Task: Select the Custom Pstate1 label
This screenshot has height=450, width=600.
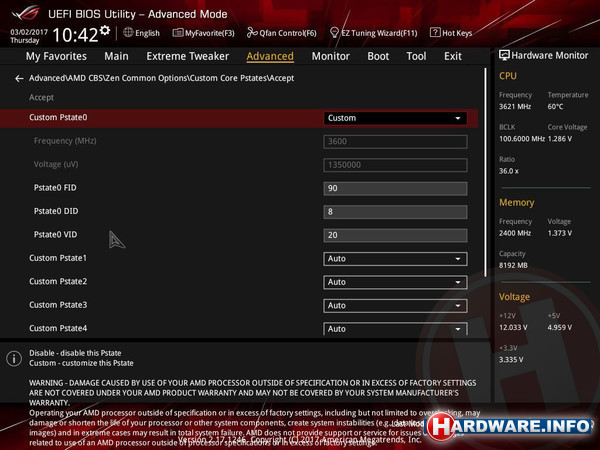Action: tap(58, 258)
